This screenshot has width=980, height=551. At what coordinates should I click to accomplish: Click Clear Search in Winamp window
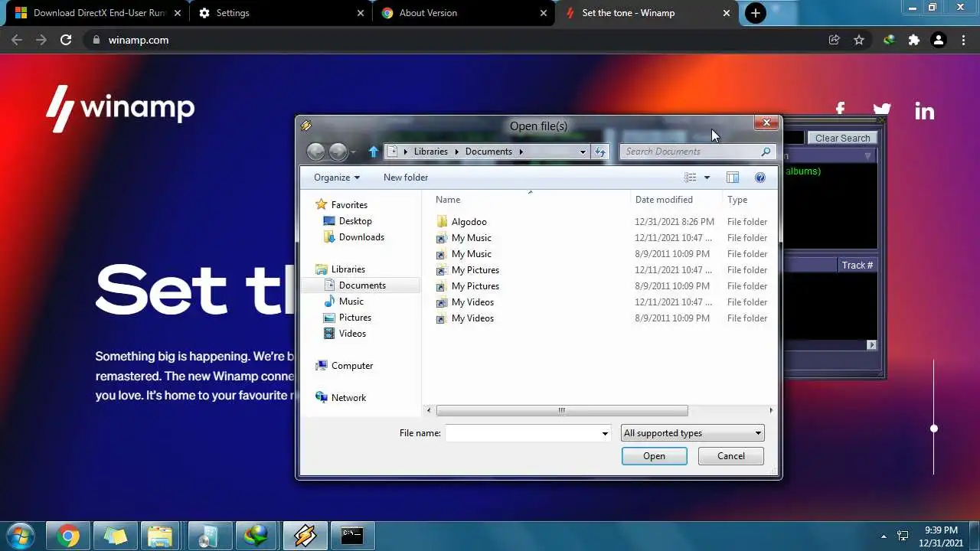coord(842,139)
